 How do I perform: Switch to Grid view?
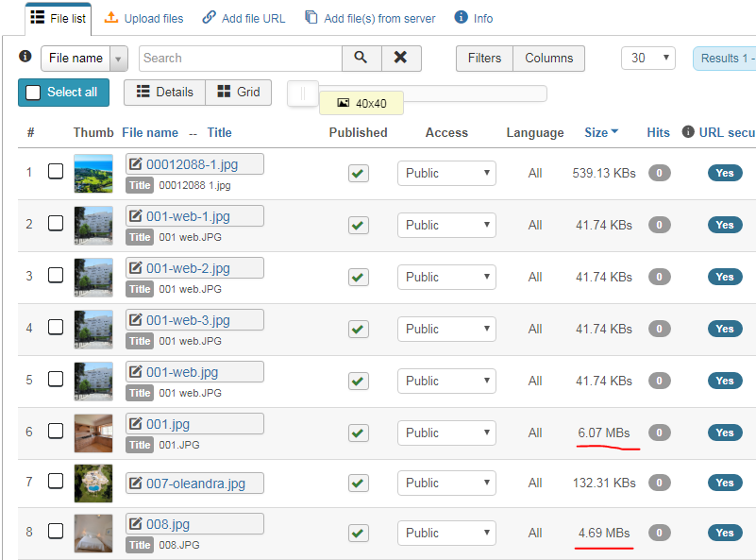coord(239,93)
